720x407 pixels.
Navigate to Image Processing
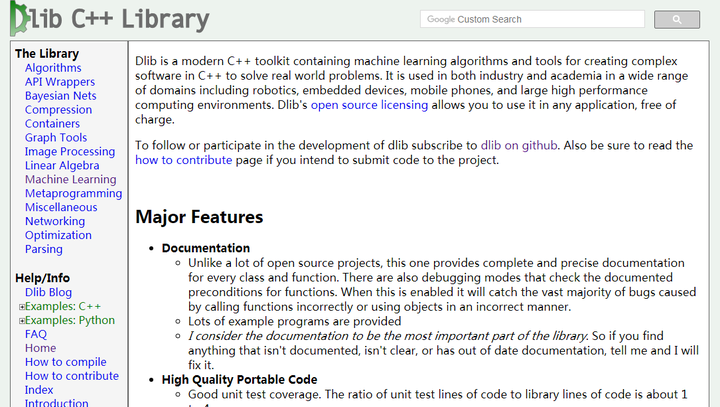tap(70, 152)
